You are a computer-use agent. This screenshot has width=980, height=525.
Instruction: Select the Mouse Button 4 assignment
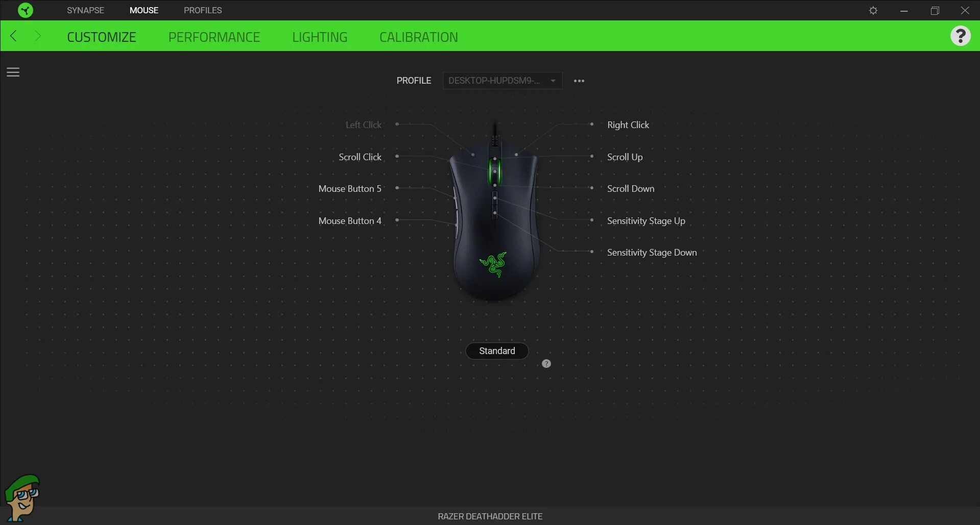(x=350, y=221)
